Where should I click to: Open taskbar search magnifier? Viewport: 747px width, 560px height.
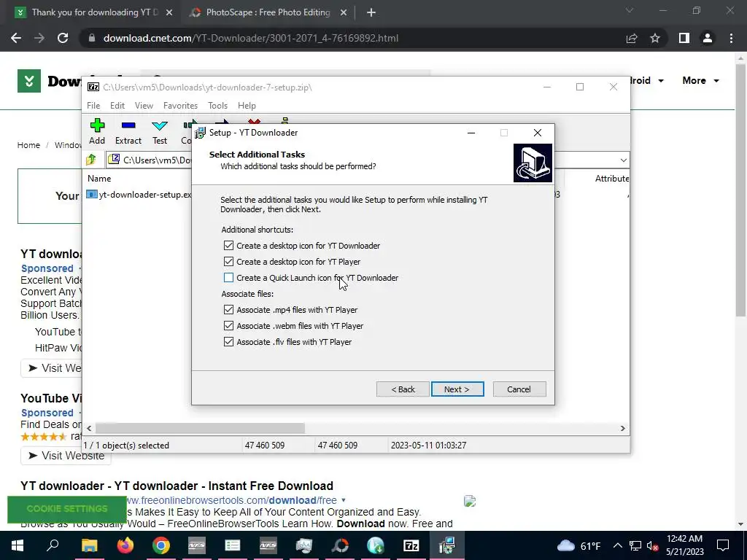[x=53, y=545]
